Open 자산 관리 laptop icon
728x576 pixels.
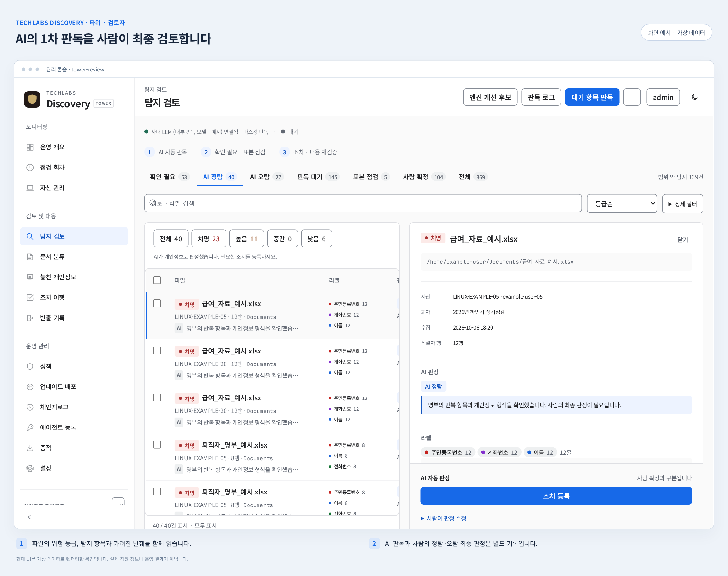click(30, 188)
